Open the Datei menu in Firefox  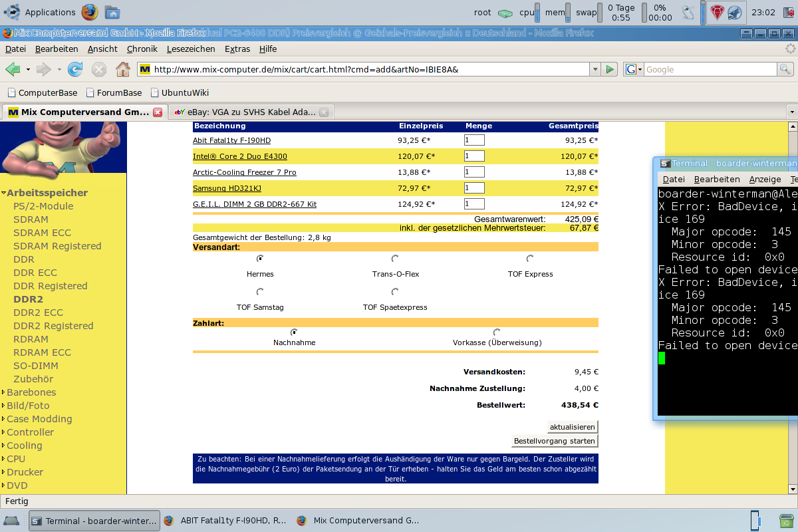coord(15,49)
